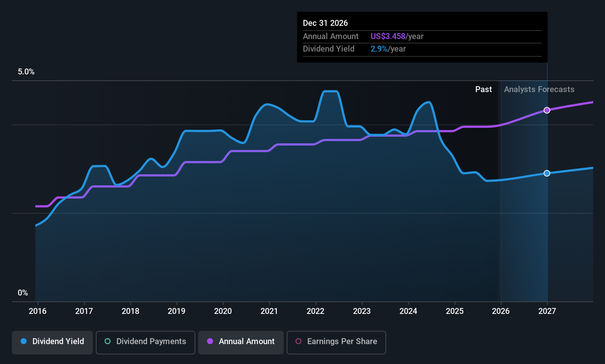The image size is (605, 364).
Task: Click the Analysts Forecasts label
Action: pyautogui.click(x=539, y=90)
